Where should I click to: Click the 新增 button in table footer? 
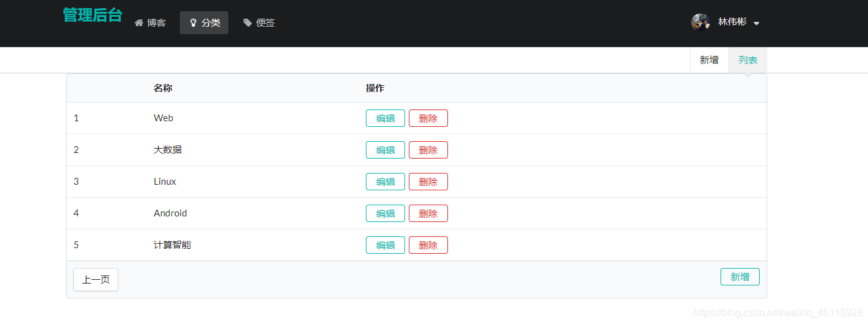740,277
